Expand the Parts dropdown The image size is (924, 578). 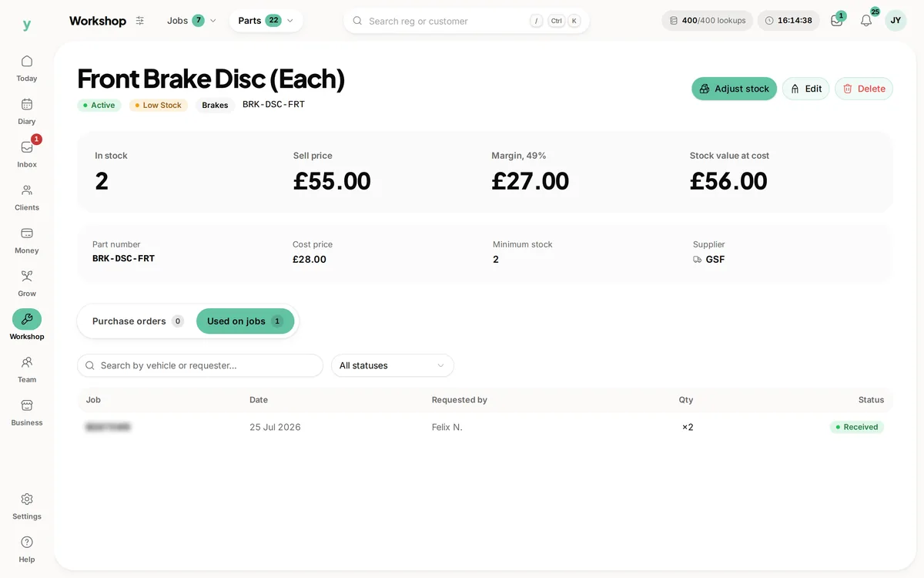(266, 21)
